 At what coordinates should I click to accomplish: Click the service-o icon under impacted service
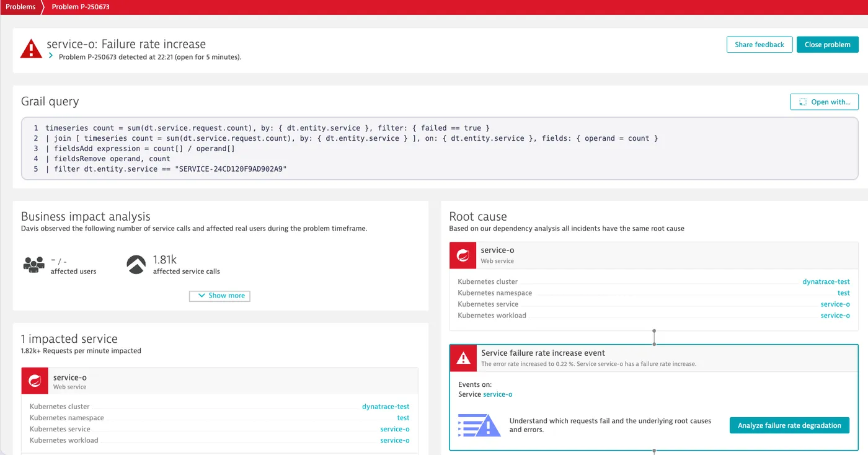35,381
